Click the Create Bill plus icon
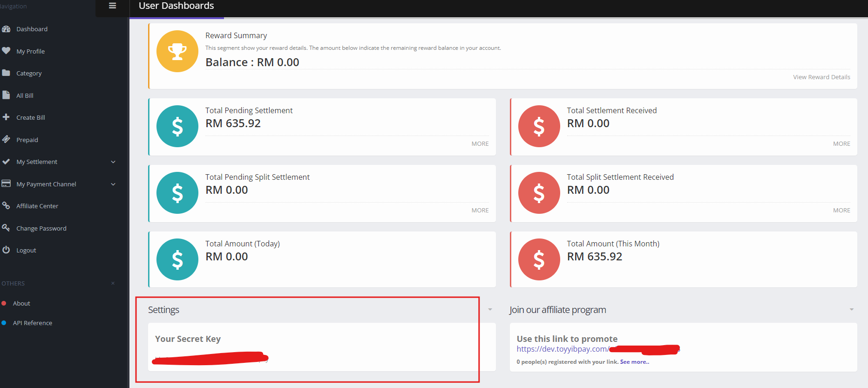The width and height of the screenshot is (868, 388). [6, 117]
